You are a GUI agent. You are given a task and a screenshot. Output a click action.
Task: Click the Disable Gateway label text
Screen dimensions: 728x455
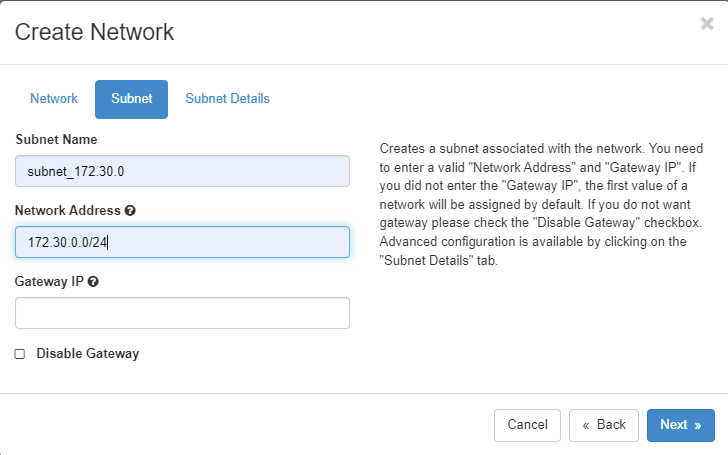tap(87, 353)
